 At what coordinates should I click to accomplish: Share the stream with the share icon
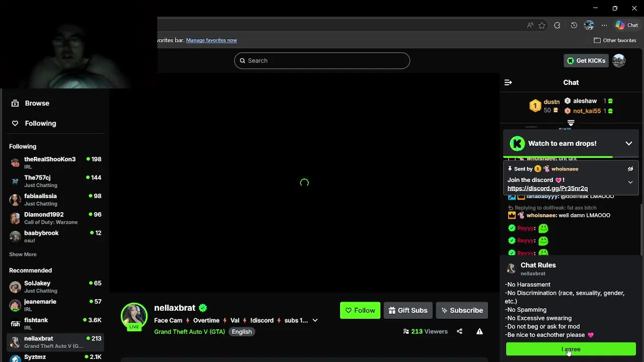click(x=459, y=331)
